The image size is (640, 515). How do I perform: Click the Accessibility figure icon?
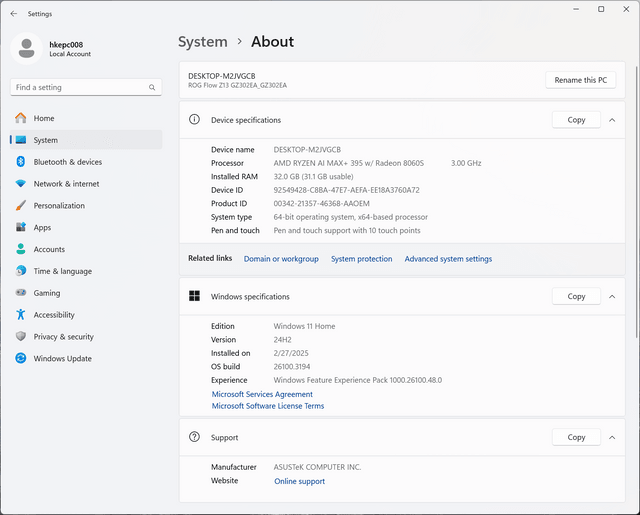[x=21, y=315]
